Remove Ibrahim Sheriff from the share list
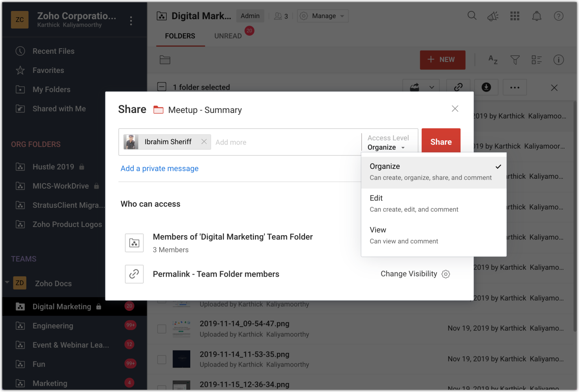 pos(204,142)
